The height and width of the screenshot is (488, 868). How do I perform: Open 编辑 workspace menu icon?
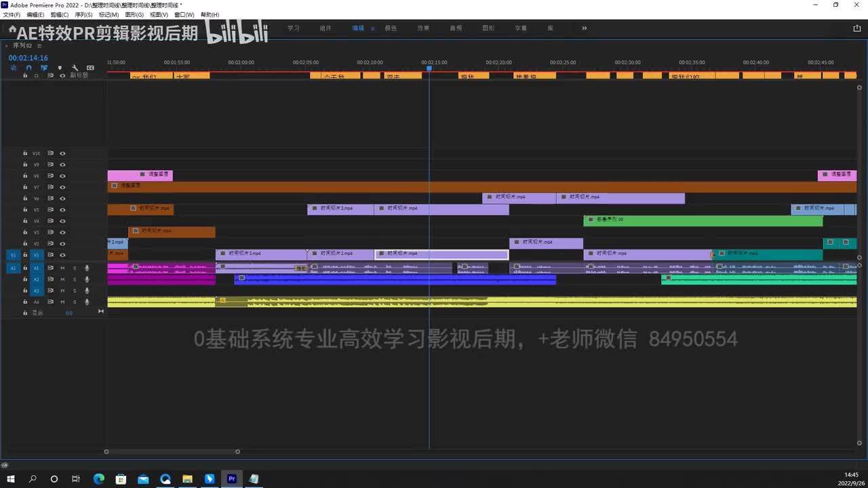tap(372, 28)
